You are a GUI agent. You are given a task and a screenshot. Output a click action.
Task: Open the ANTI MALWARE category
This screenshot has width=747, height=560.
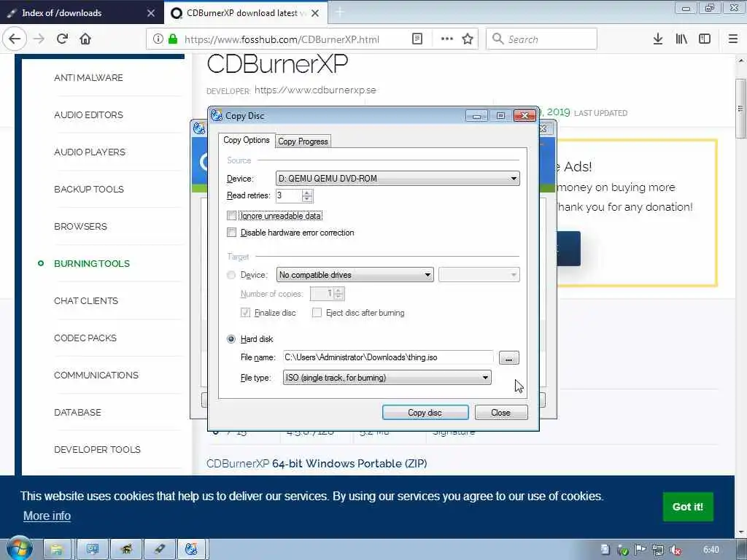click(88, 77)
